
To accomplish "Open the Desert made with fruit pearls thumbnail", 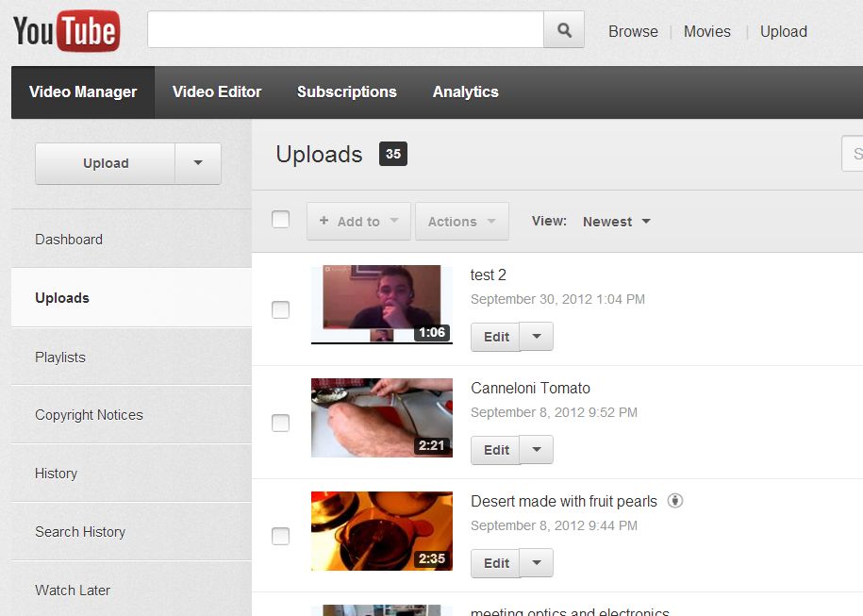I will coord(381,531).
